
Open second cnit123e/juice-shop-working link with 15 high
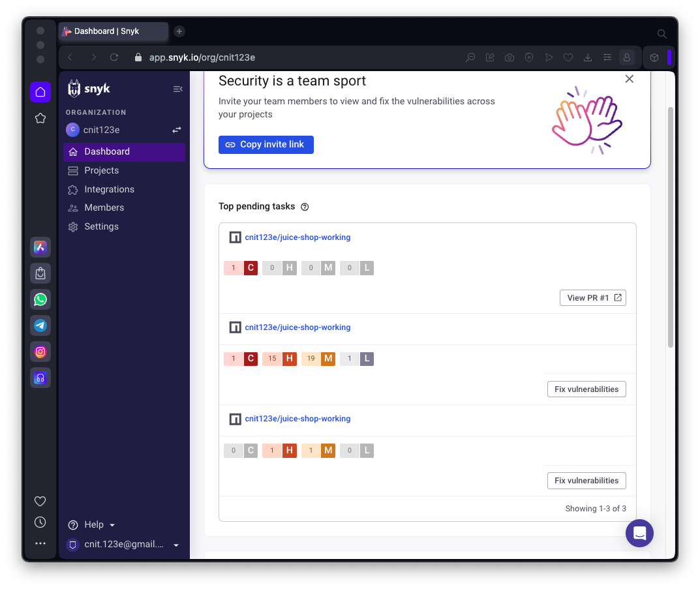297,327
